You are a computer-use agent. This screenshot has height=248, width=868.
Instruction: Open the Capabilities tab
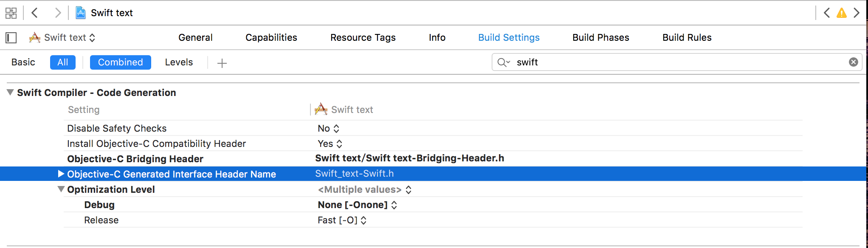pyautogui.click(x=271, y=37)
